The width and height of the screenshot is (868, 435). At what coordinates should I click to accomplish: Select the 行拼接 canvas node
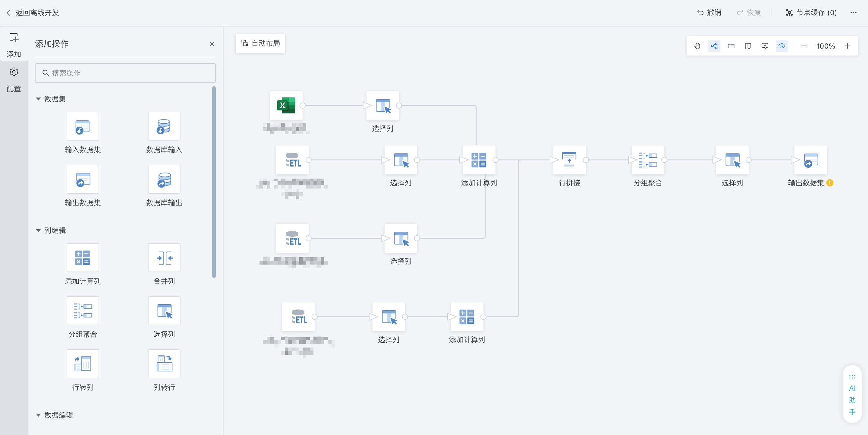click(569, 160)
